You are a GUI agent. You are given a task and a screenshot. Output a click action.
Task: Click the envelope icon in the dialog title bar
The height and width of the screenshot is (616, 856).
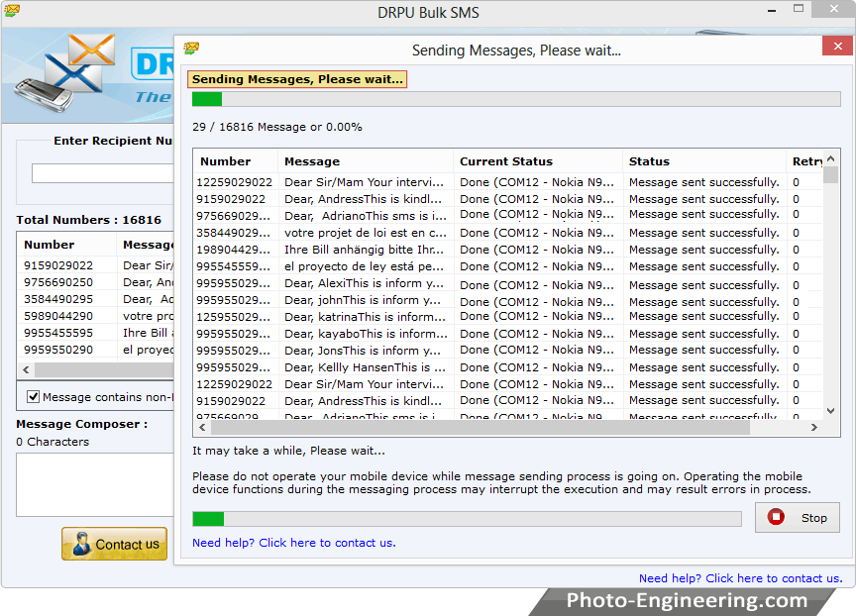pyautogui.click(x=191, y=49)
